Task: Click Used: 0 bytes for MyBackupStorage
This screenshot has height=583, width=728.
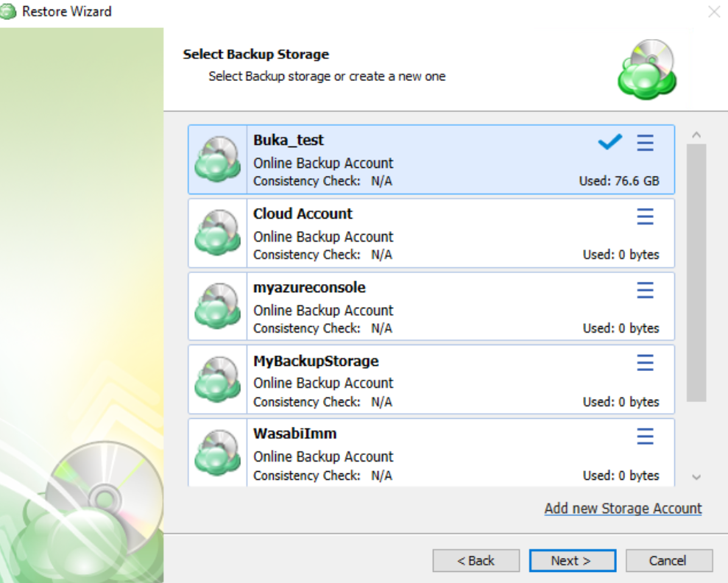Action: [x=621, y=402]
